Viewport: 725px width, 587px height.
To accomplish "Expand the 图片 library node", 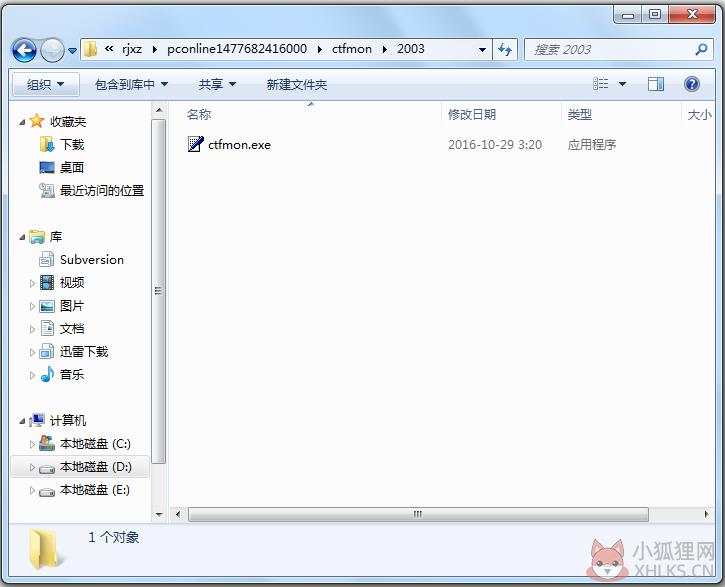I will coord(32,306).
